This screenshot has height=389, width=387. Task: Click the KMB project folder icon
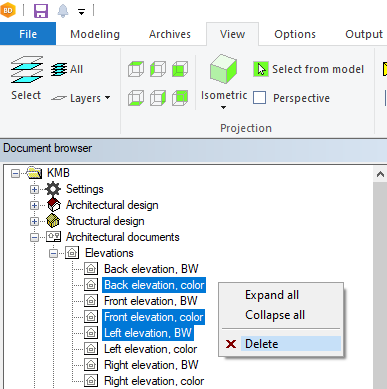coord(34,173)
